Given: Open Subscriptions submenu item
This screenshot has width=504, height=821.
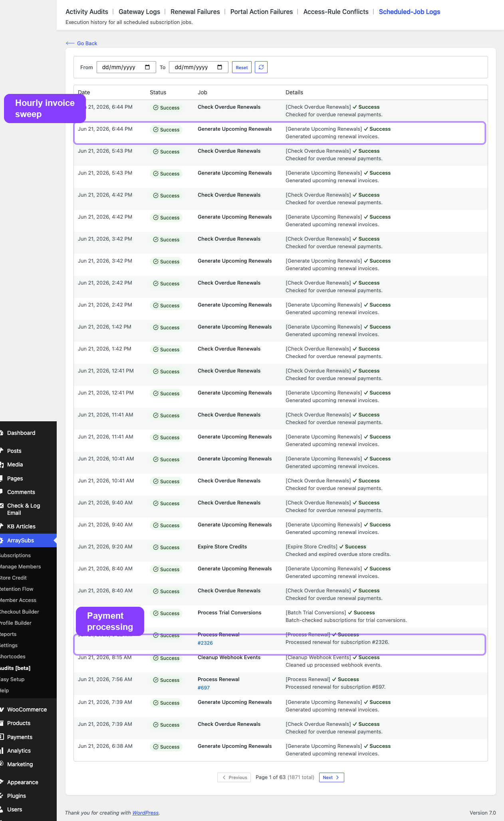Looking at the screenshot, I should [15, 555].
